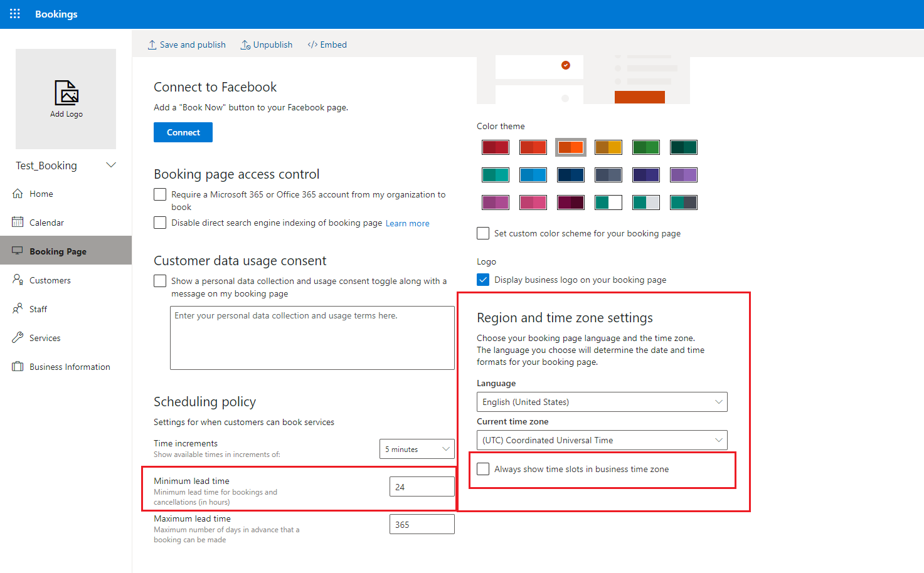Open the Time increments 5 minutes dropdown
Viewport: 924px width, 573px height.
417,449
